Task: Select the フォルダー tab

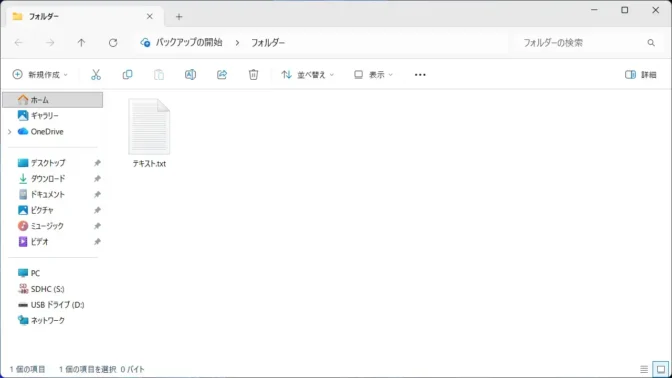Action: [84, 17]
